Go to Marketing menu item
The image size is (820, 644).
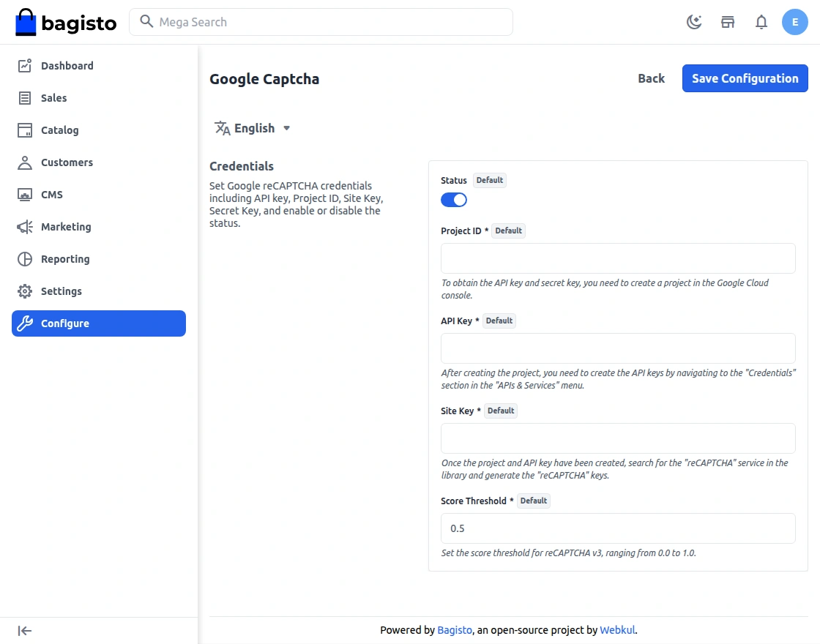[66, 227]
